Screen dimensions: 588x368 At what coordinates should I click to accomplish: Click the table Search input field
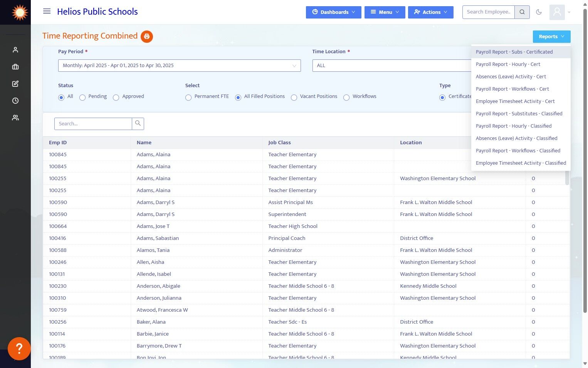[x=93, y=123]
